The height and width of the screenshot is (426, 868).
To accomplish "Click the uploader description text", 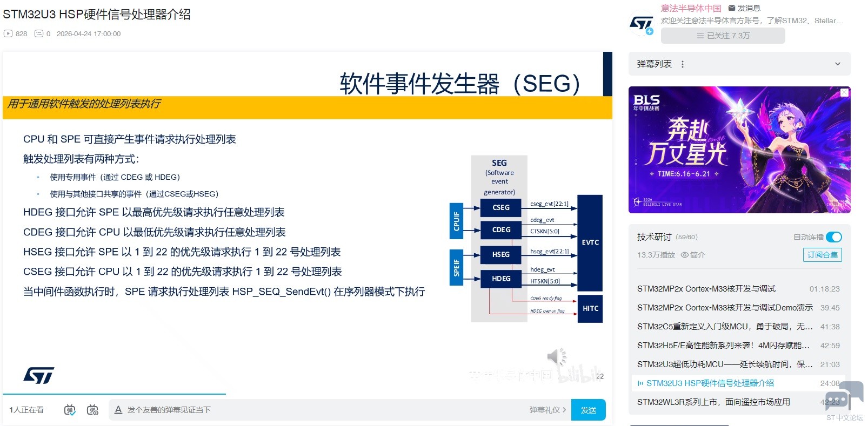I will click(x=752, y=21).
